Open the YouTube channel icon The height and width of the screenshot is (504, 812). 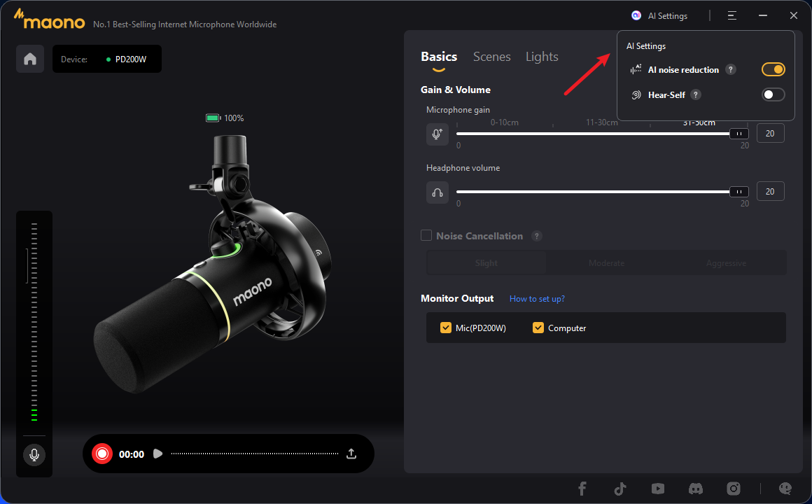657,489
